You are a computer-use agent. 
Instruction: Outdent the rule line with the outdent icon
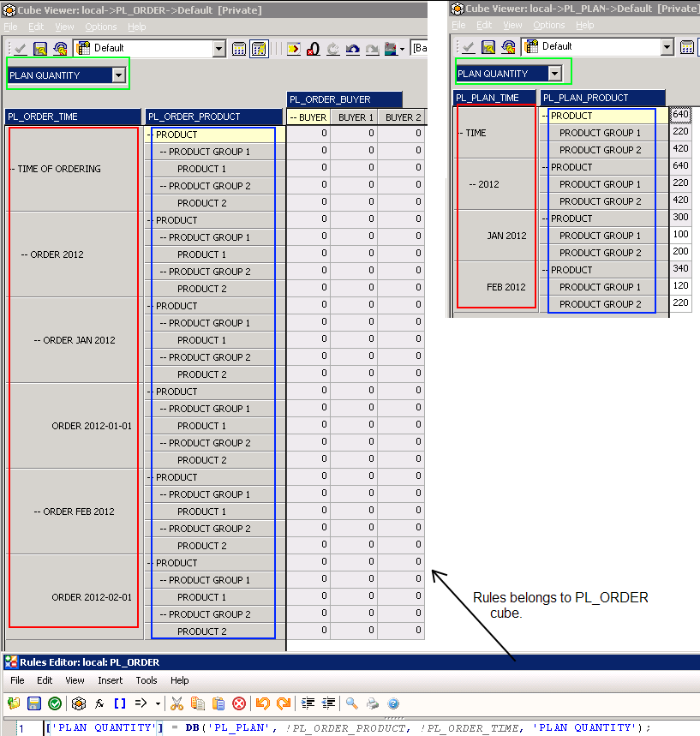(328, 703)
